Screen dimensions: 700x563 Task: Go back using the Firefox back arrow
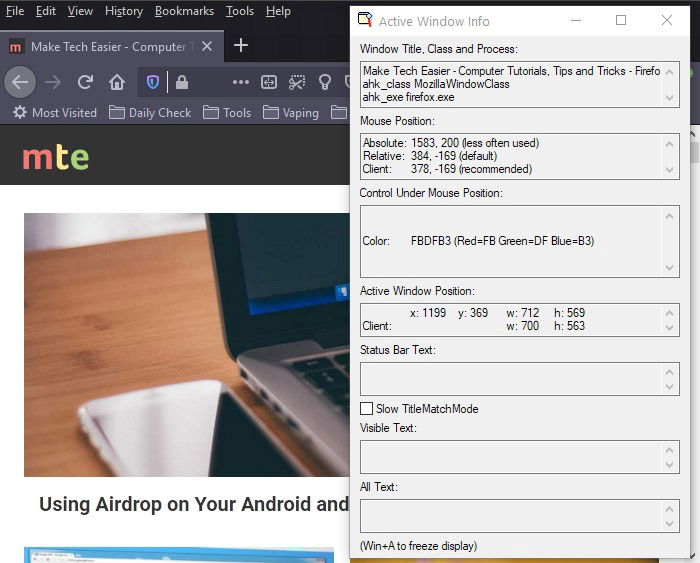[20, 82]
